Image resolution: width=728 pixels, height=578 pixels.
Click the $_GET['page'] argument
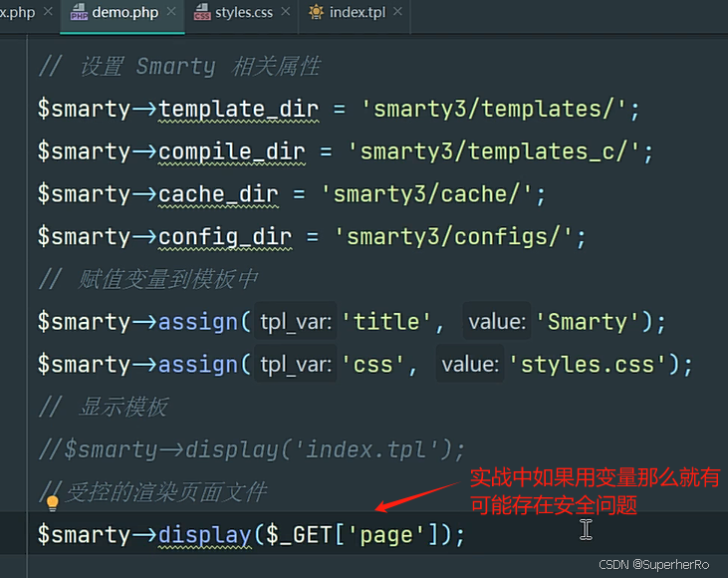[x=352, y=535]
